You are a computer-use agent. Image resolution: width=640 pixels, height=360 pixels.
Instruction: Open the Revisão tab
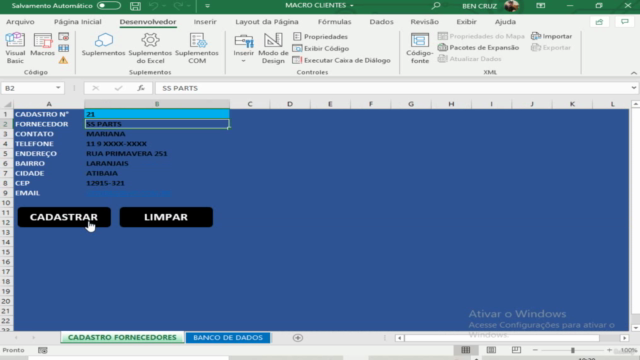[x=424, y=22]
